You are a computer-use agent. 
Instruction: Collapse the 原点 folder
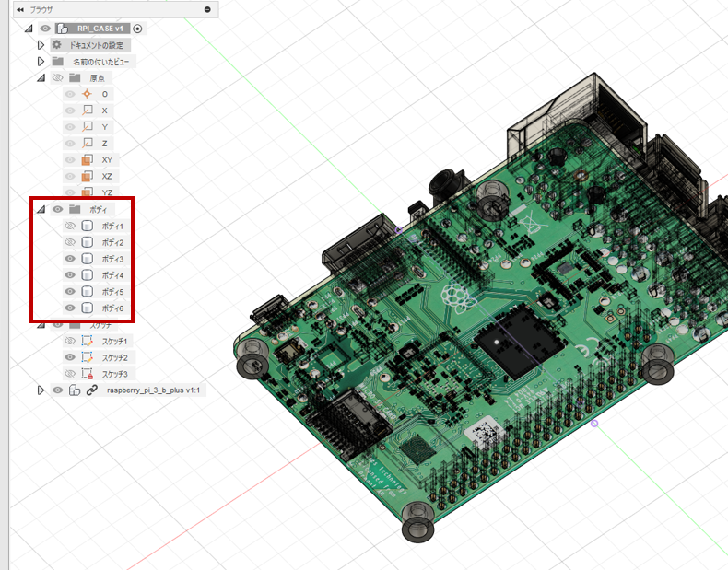pyautogui.click(x=41, y=78)
